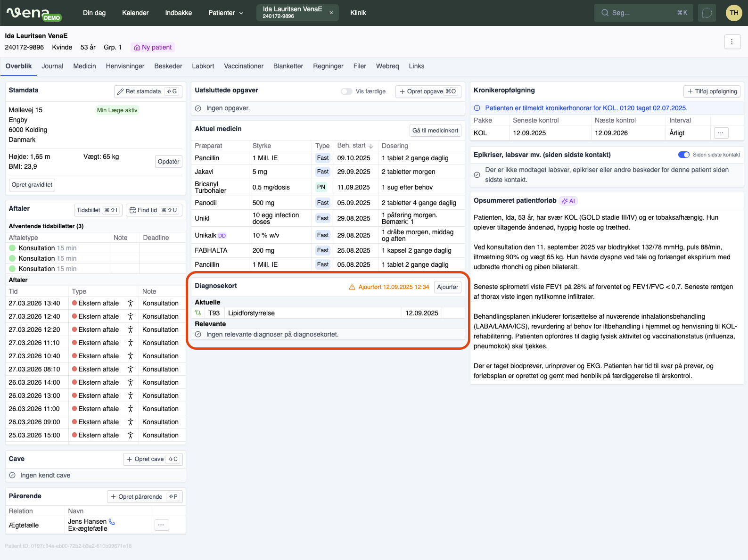Image resolution: width=748 pixels, height=560 pixels.
Task: Open ellipsis menu for Ægtefælle relative
Action: click(x=161, y=525)
